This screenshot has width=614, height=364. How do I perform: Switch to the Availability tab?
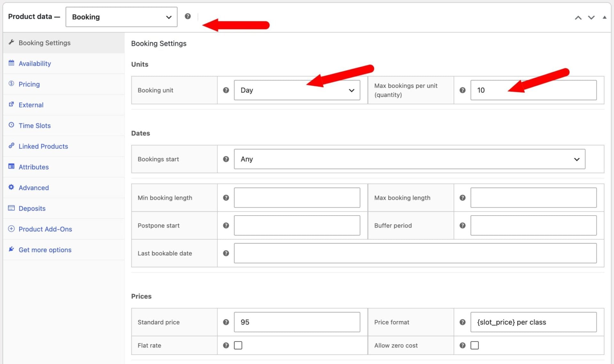pyautogui.click(x=64, y=64)
